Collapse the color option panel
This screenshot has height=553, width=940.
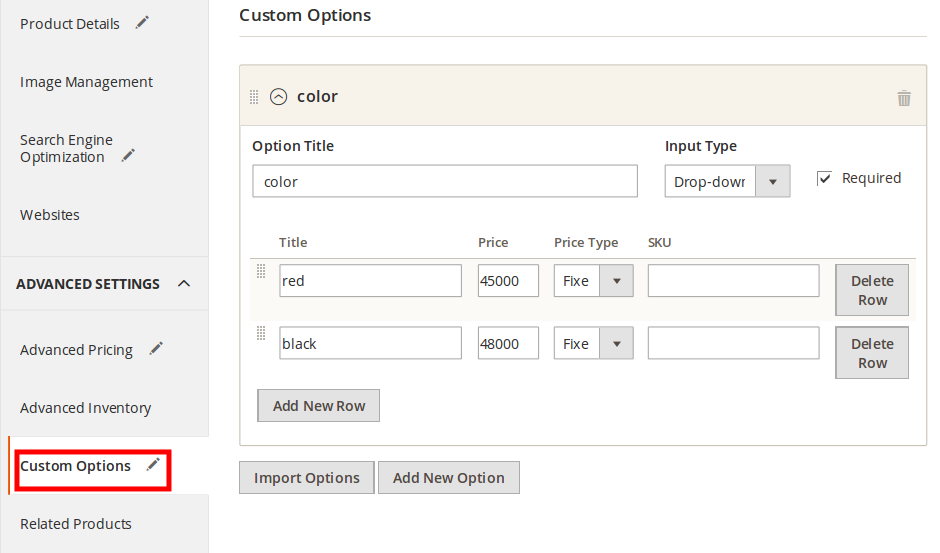click(279, 97)
